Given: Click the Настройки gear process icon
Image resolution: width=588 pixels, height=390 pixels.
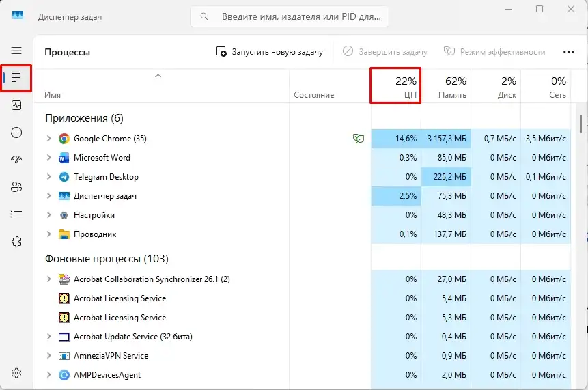Looking at the screenshot, I should pos(64,215).
